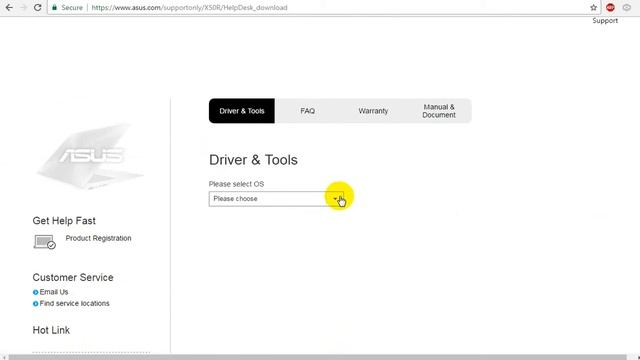Click the blue bullet beside Find service locations
Screen dimensions: 640x360
pyautogui.click(x=36, y=304)
